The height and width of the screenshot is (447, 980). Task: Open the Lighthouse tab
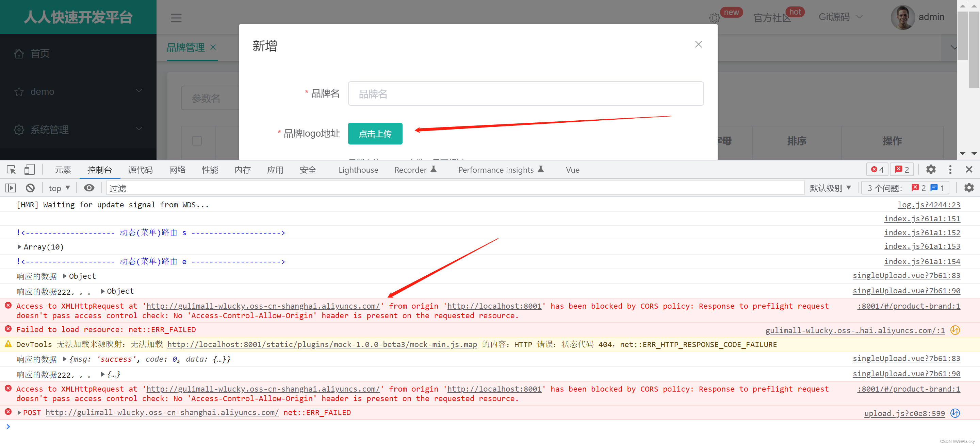tap(358, 170)
